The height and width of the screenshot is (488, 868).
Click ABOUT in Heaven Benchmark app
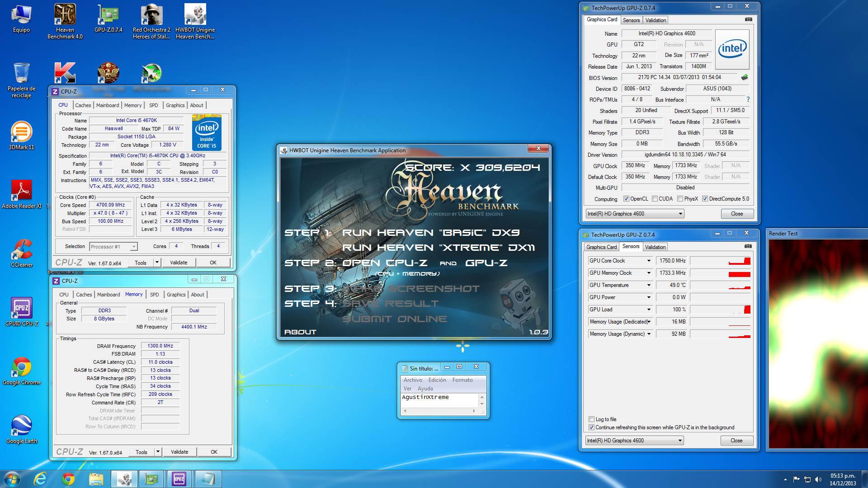300,332
